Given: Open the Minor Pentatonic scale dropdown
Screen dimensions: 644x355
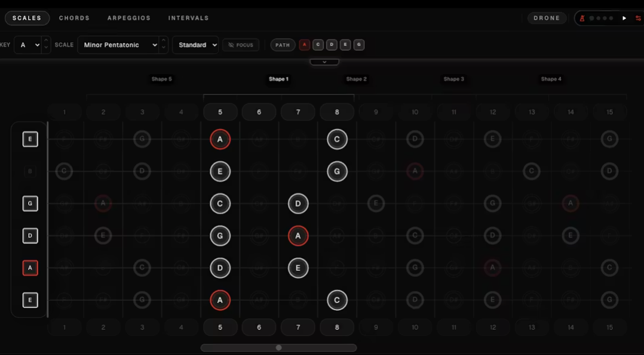Looking at the screenshot, I should click(x=119, y=45).
